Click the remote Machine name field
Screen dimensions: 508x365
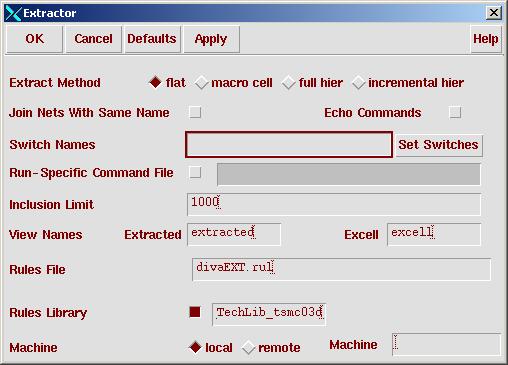click(447, 345)
